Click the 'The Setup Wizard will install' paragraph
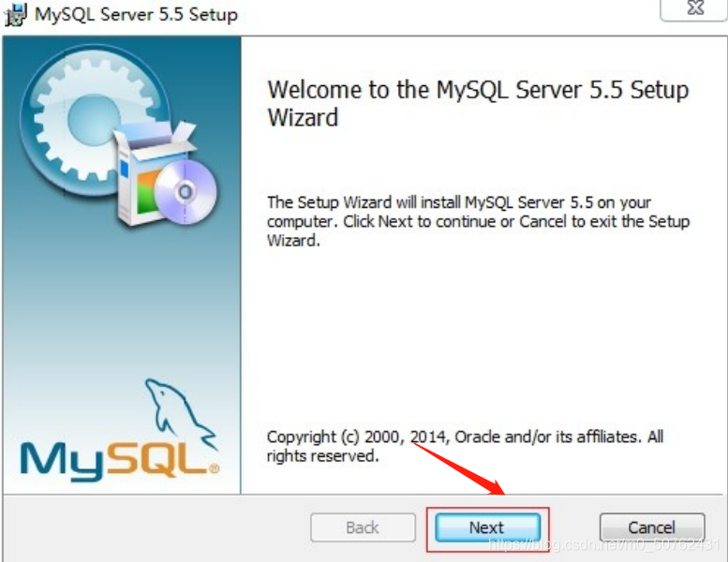Screen dimensions: 728x562 tap(478, 221)
